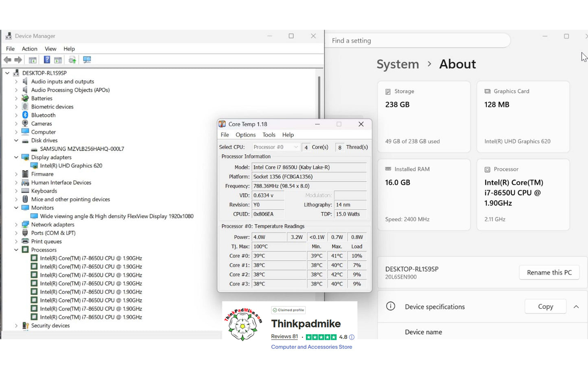
Task: Open the Reviews 81 link
Action: pos(284,336)
